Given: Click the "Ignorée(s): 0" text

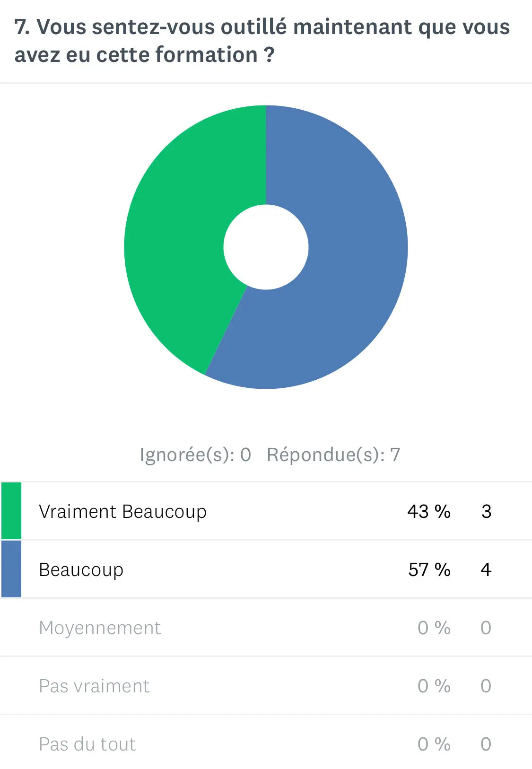Looking at the screenshot, I should click(195, 454).
